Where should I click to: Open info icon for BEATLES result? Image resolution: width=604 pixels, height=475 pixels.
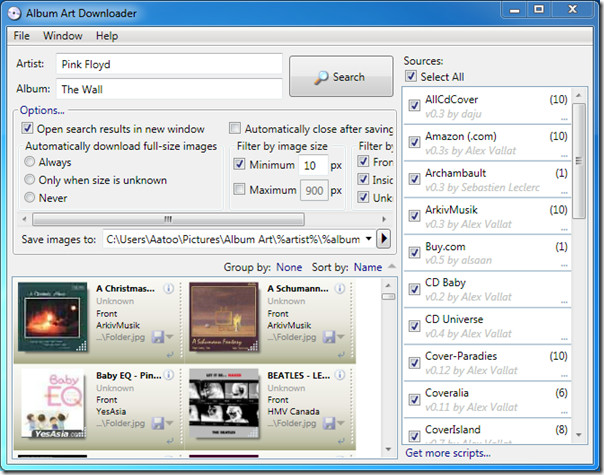[x=339, y=375]
